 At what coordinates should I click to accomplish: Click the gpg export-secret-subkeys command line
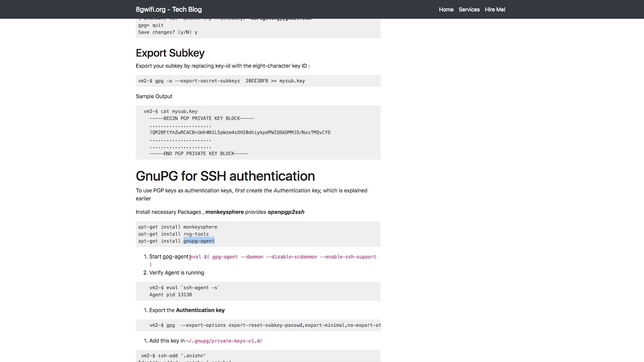(221, 81)
